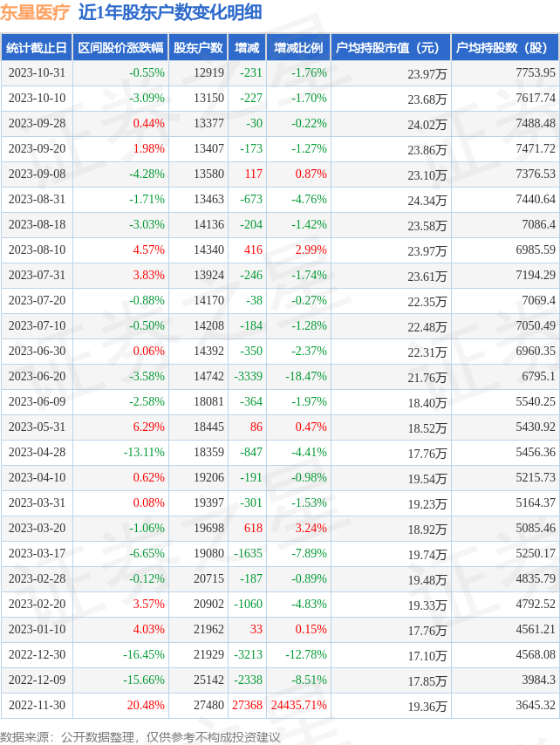Image resolution: width=560 pixels, height=745 pixels.
Task: Click the 东星医疗 title link
Action: click(35, 12)
